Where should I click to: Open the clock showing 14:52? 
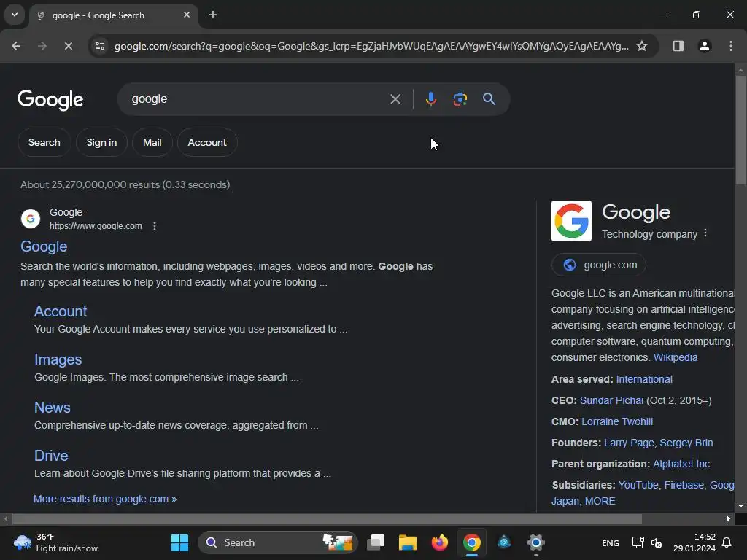pyautogui.click(x=694, y=542)
